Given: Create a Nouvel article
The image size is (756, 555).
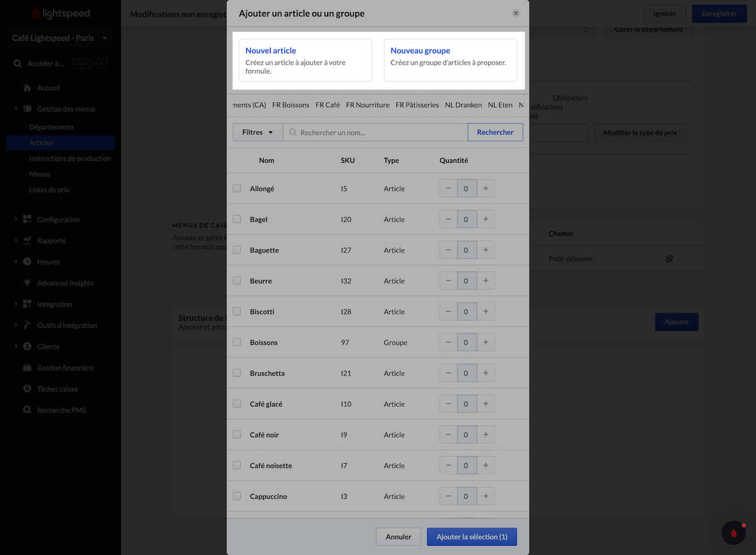Looking at the screenshot, I should pyautogui.click(x=305, y=60).
